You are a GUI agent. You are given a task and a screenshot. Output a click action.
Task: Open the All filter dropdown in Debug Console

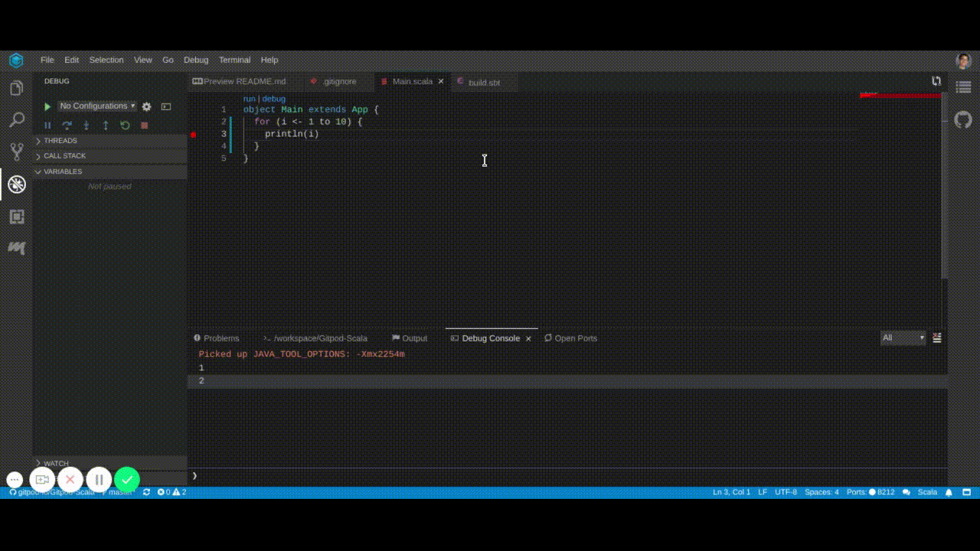click(x=902, y=337)
